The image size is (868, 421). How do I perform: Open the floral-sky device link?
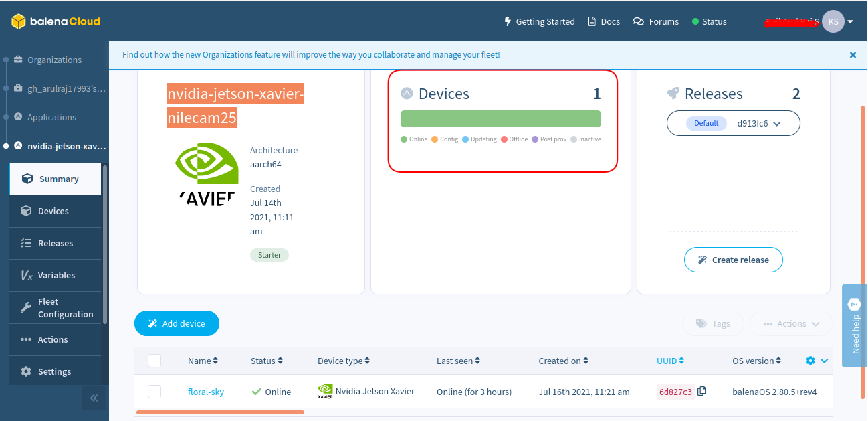pos(206,392)
